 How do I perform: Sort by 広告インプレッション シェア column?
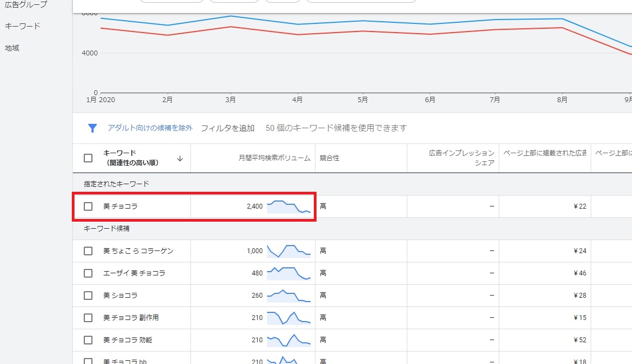pyautogui.click(x=461, y=158)
